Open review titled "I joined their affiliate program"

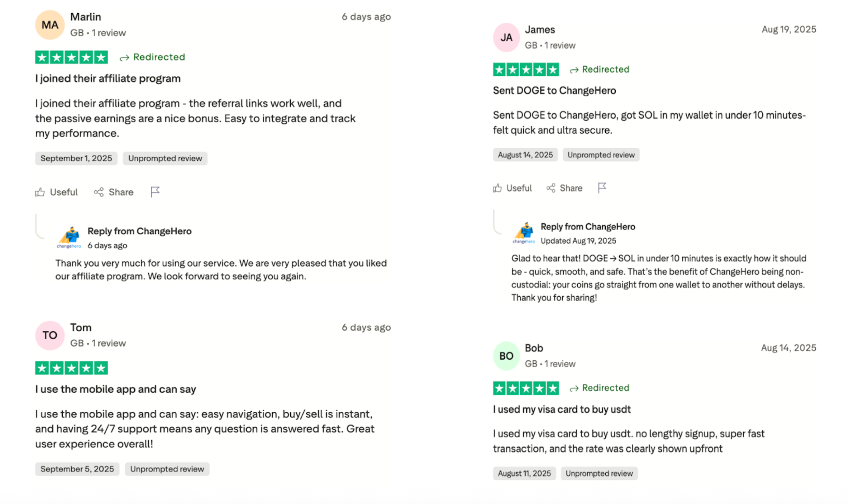(x=108, y=78)
